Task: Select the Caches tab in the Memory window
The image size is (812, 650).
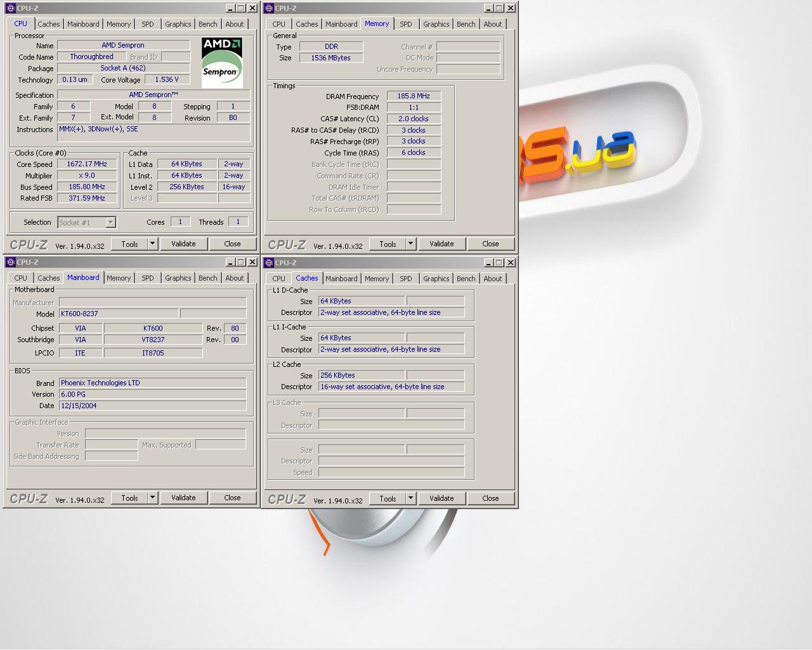Action: 306,24
